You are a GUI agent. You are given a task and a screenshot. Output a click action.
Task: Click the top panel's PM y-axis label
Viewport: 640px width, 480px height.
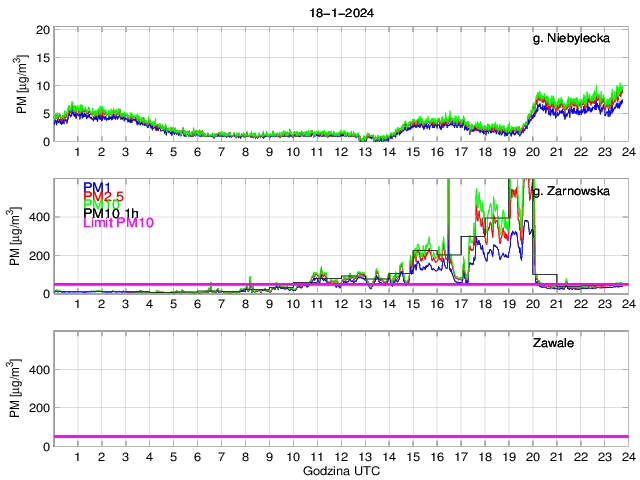point(21,84)
